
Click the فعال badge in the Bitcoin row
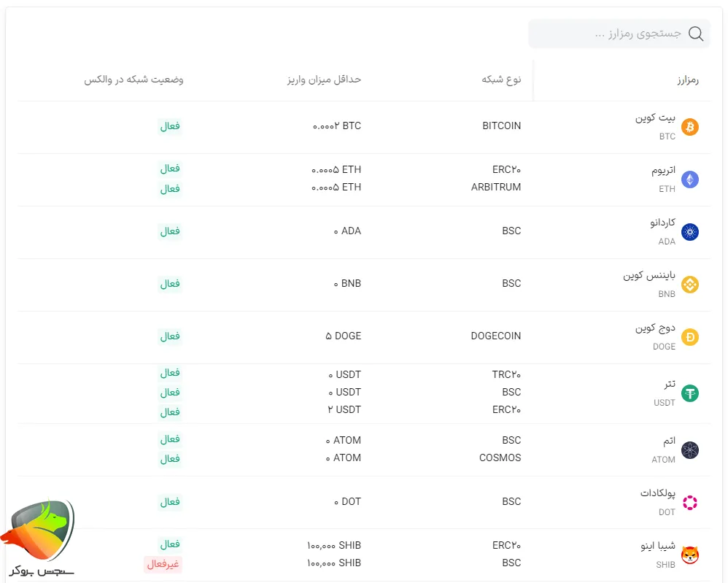click(x=170, y=126)
